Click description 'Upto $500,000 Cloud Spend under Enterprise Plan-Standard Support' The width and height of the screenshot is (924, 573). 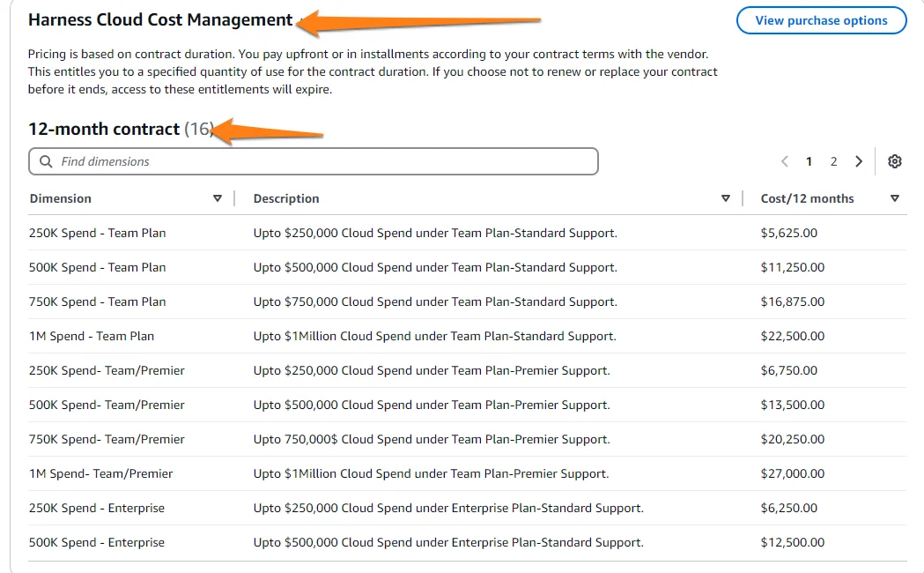pyautogui.click(x=448, y=542)
